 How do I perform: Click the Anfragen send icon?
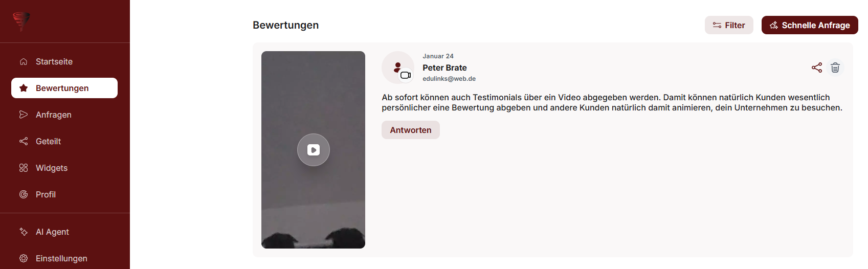tap(24, 115)
